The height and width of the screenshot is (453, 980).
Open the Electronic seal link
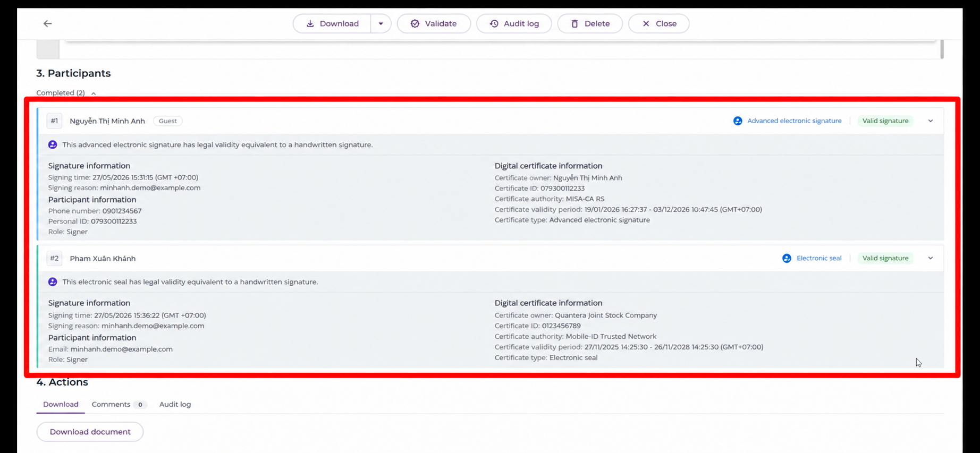(x=819, y=258)
